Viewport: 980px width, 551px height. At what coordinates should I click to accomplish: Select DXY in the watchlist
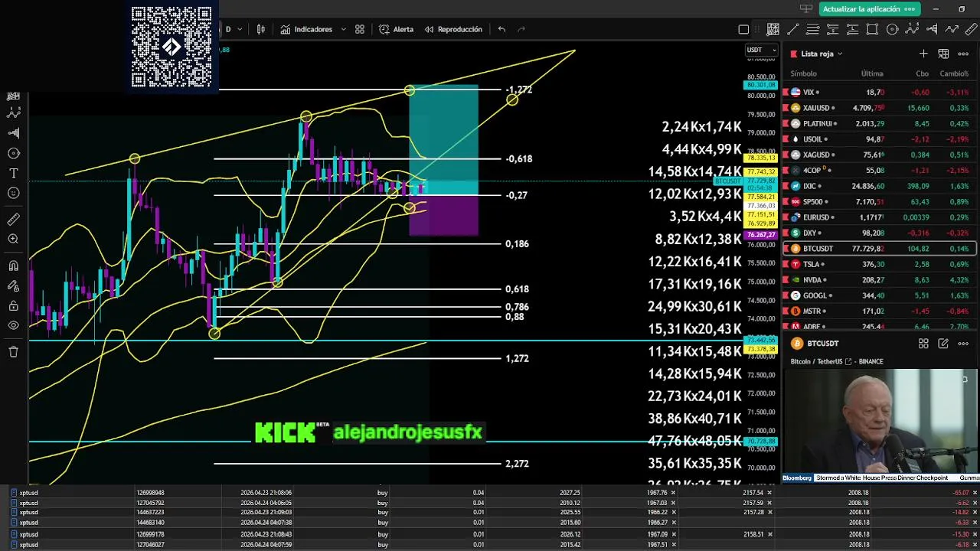880,233
